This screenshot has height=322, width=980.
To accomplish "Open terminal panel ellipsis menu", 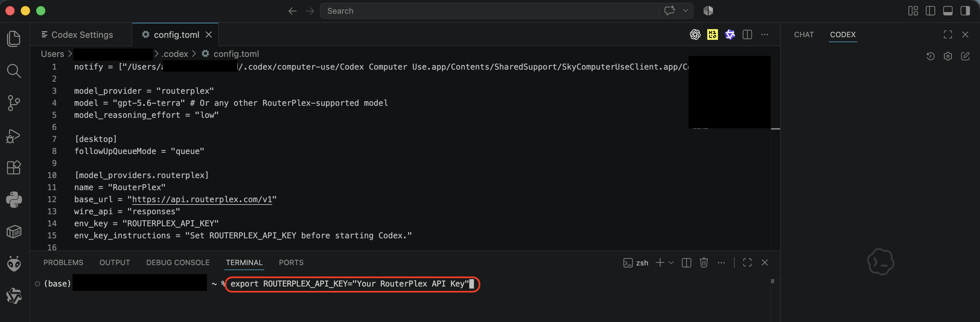I will (x=721, y=262).
